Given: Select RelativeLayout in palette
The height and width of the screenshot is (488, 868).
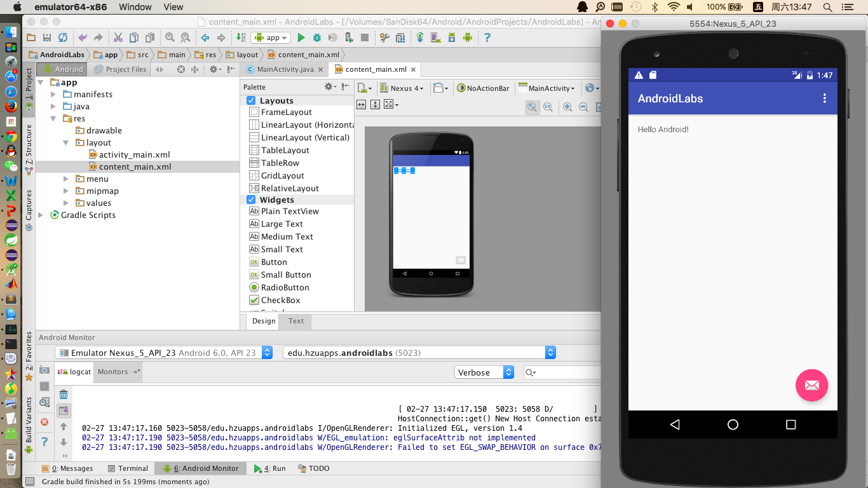Looking at the screenshot, I should tap(290, 188).
